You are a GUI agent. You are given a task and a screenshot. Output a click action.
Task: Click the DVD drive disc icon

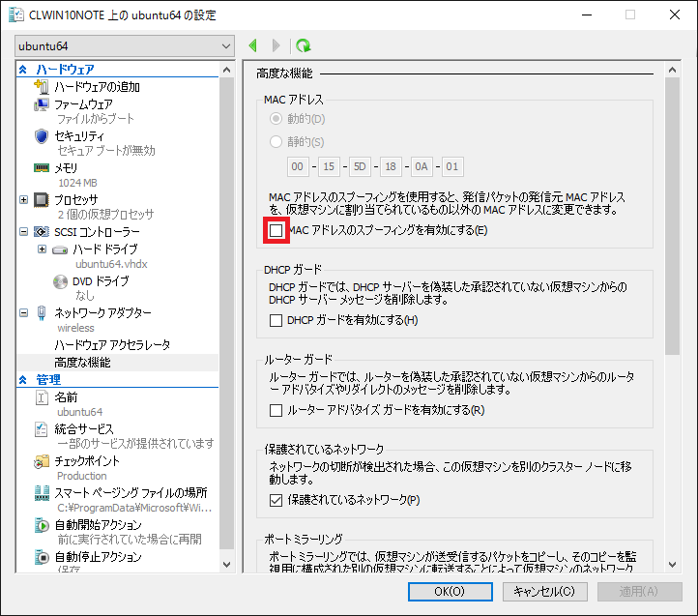pyautogui.click(x=60, y=281)
